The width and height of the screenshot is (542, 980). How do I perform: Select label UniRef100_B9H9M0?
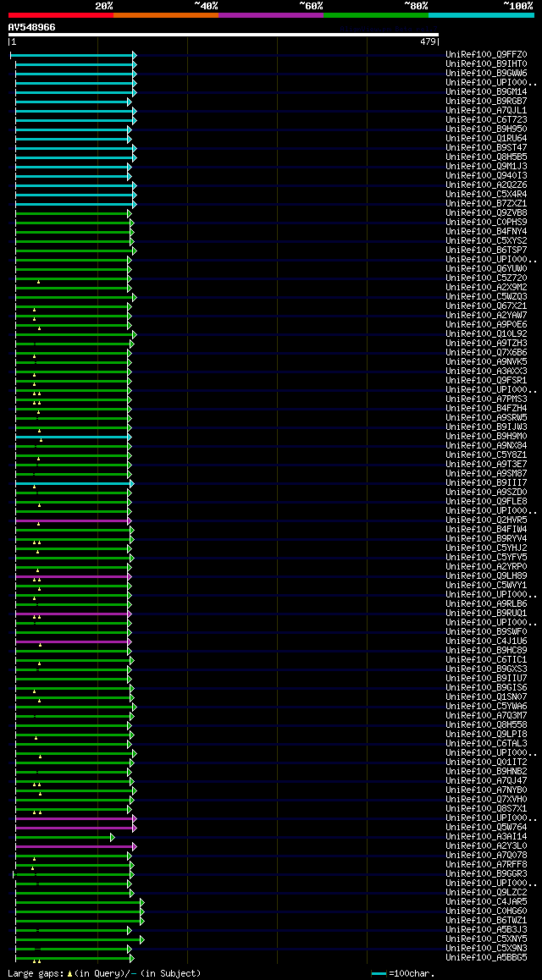click(x=486, y=437)
